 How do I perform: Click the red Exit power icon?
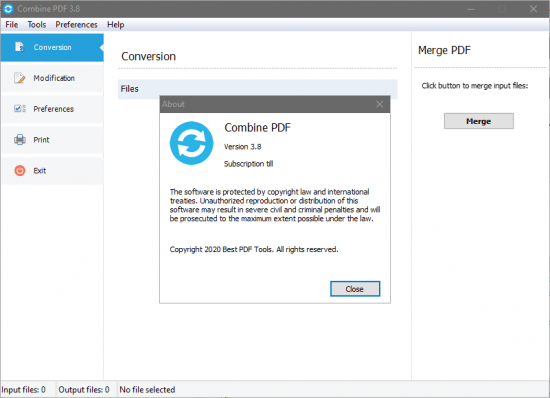(20, 170)
